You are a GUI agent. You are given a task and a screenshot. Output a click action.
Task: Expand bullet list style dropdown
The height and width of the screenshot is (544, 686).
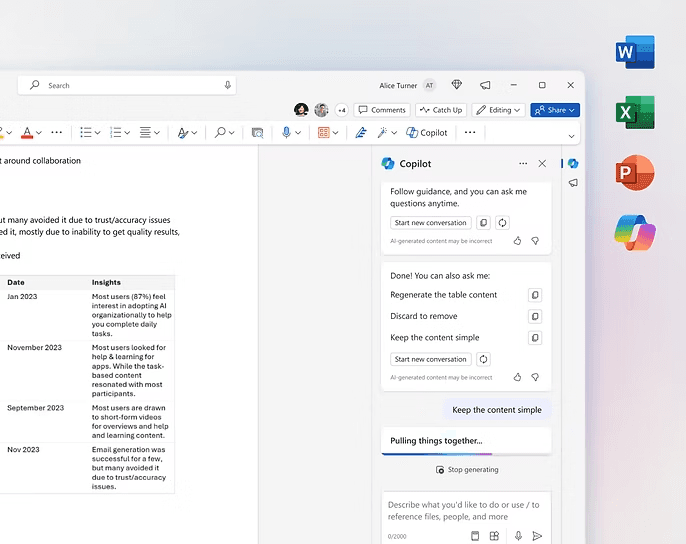tap(98, 133)
